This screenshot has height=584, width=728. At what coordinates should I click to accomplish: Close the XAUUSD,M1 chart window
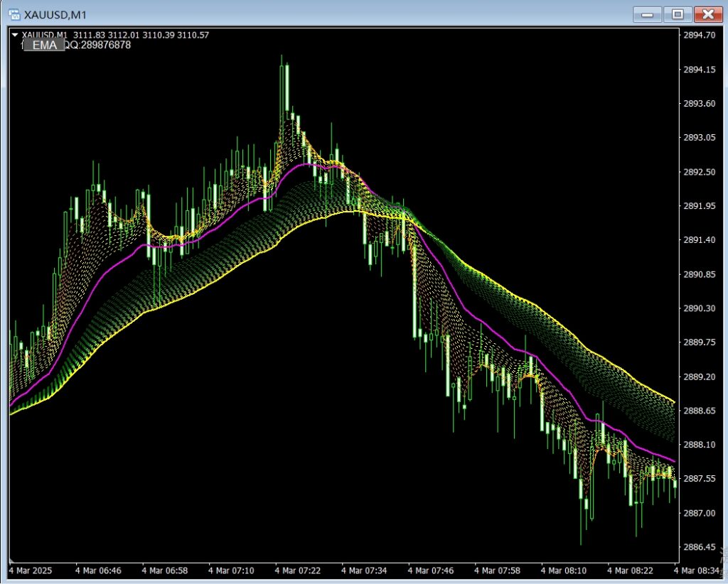click(x=708, y=15)
